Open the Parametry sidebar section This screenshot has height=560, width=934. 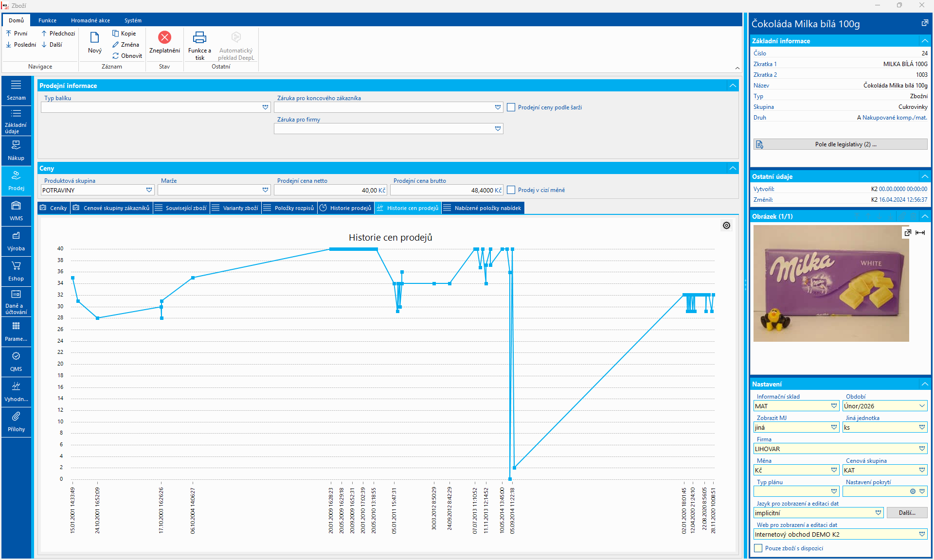pos(16,332)
